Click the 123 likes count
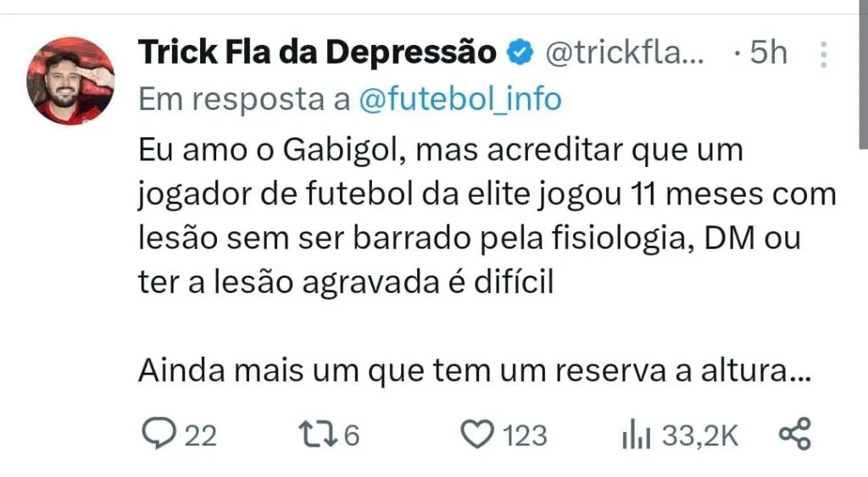Viewport: 868px width, 477px height. 525,435
